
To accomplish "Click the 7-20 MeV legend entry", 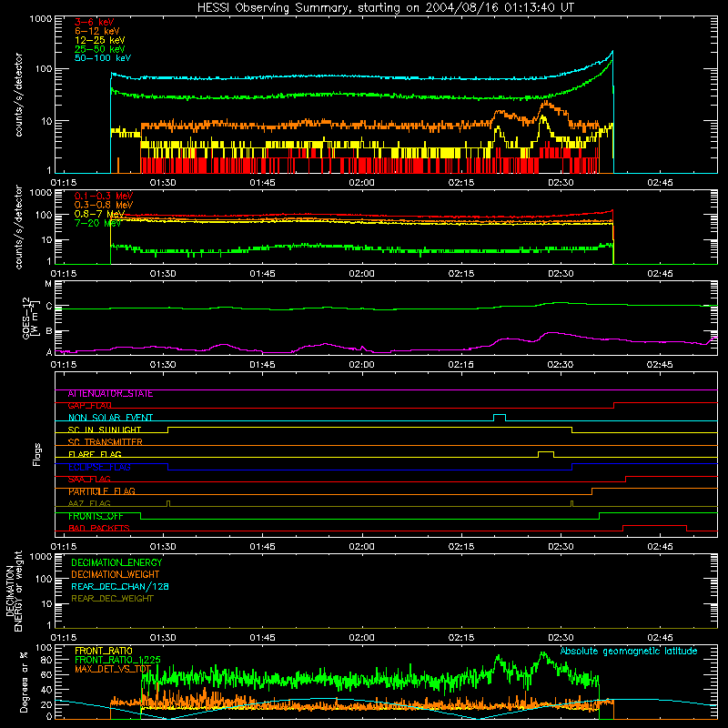I will 97,223.
